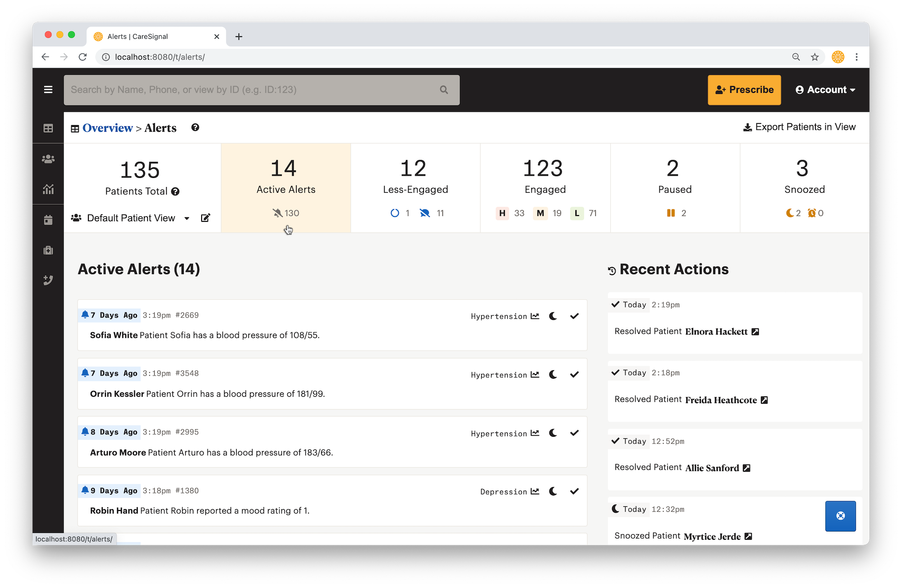The width and height of the screenshot is (902, 588).
Task: Select the Paused summary tab
Action: click(675, 188)
